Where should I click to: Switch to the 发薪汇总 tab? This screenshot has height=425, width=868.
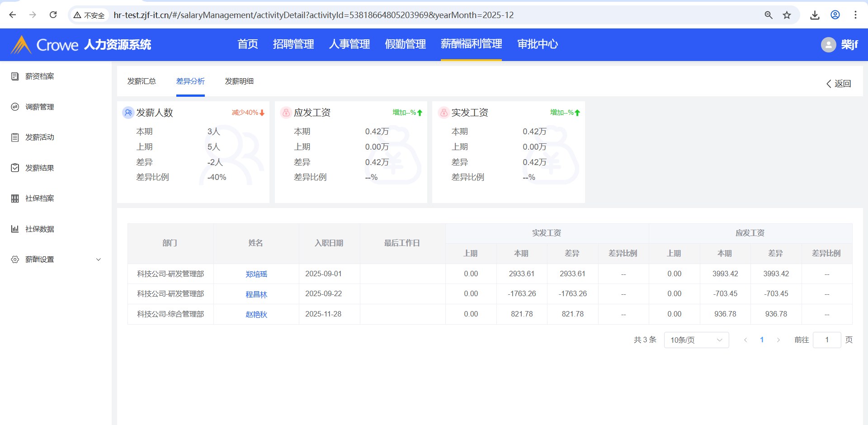142,81
